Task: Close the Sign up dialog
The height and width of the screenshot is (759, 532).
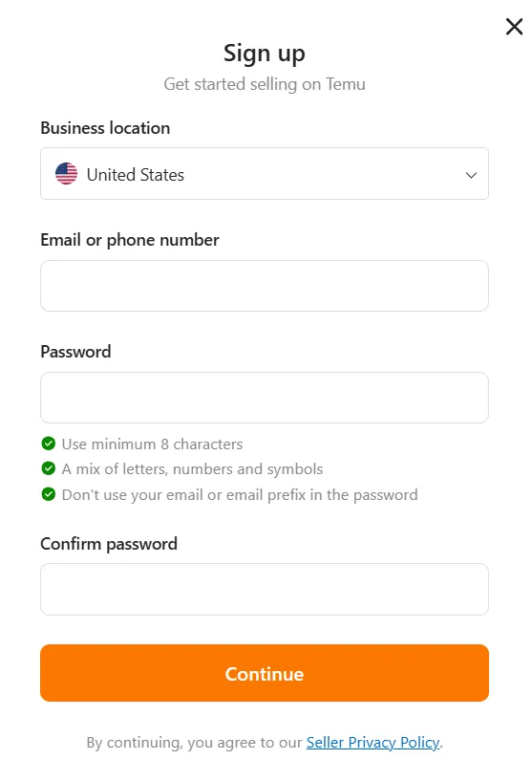Action: pyautogui.click(x=514, y=27)
